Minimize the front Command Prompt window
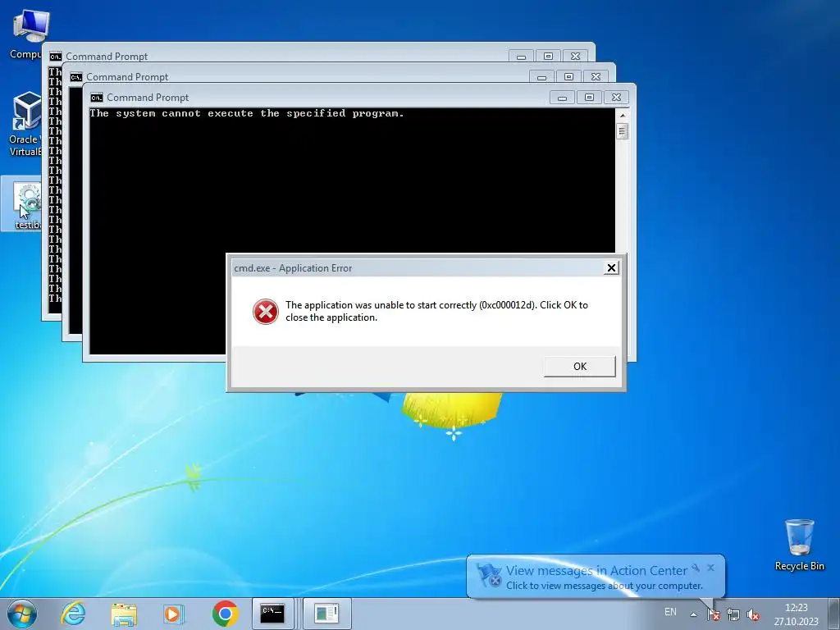Viewport: 840px width, 630px height. point(562,98)
